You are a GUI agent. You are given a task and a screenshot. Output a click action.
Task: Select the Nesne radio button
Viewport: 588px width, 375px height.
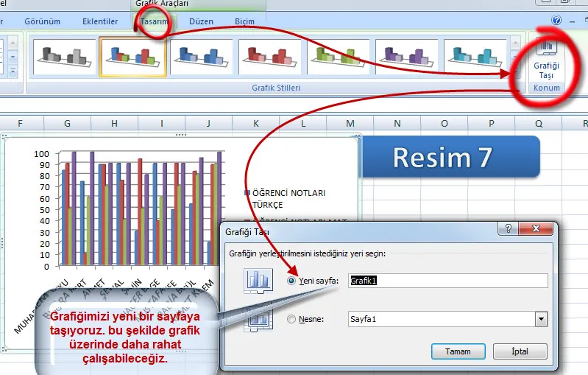click(x=292, y=319)
